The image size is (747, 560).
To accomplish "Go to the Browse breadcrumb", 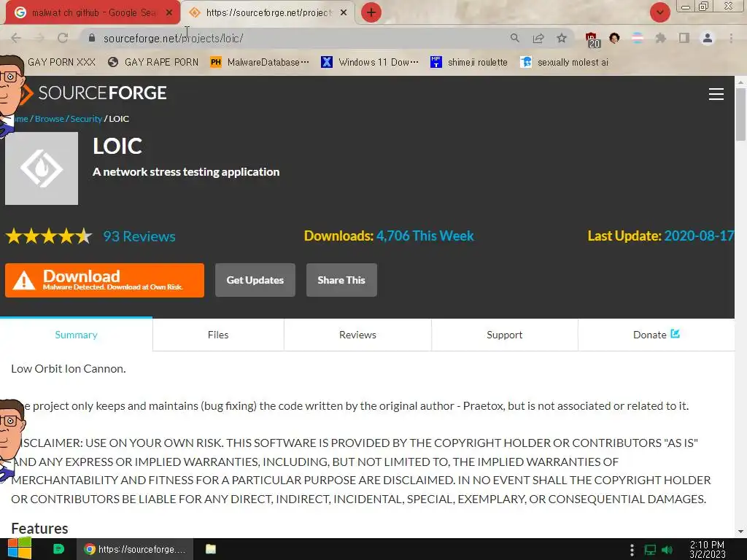I will coord(49,119).
